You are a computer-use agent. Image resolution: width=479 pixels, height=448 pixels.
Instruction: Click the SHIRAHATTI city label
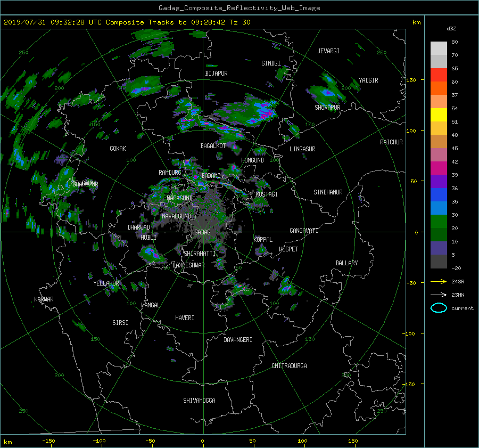tap(200, 254)
